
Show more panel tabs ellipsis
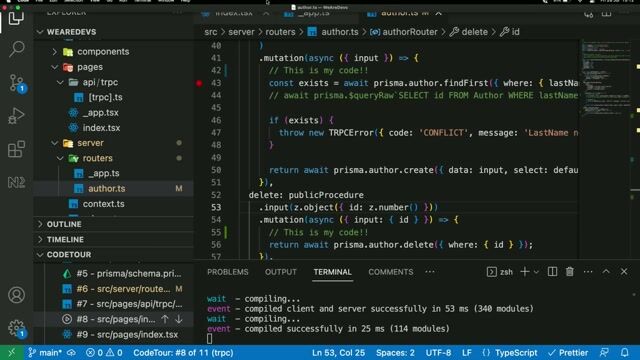point(430,272)
